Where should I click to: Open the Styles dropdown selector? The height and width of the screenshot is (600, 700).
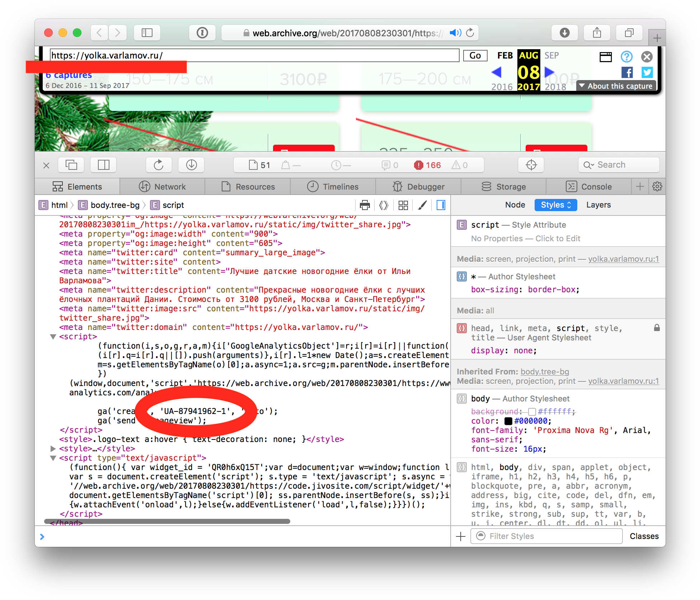point(555,205)
